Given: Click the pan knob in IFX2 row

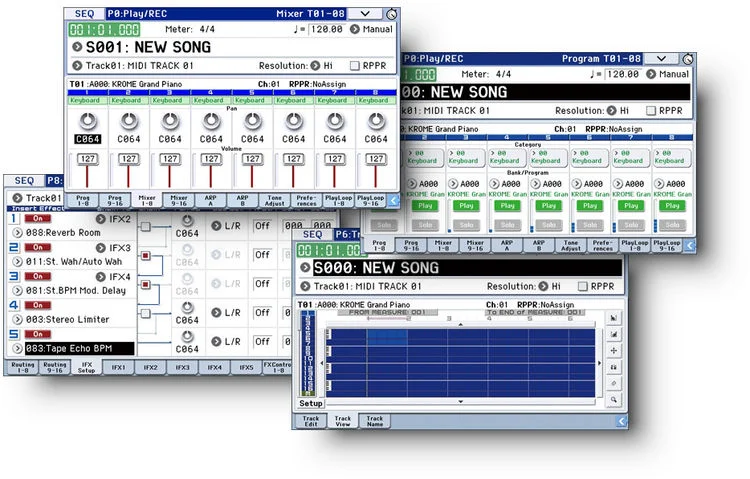Looking at the screenshot, I should click(x=187, y=221).
